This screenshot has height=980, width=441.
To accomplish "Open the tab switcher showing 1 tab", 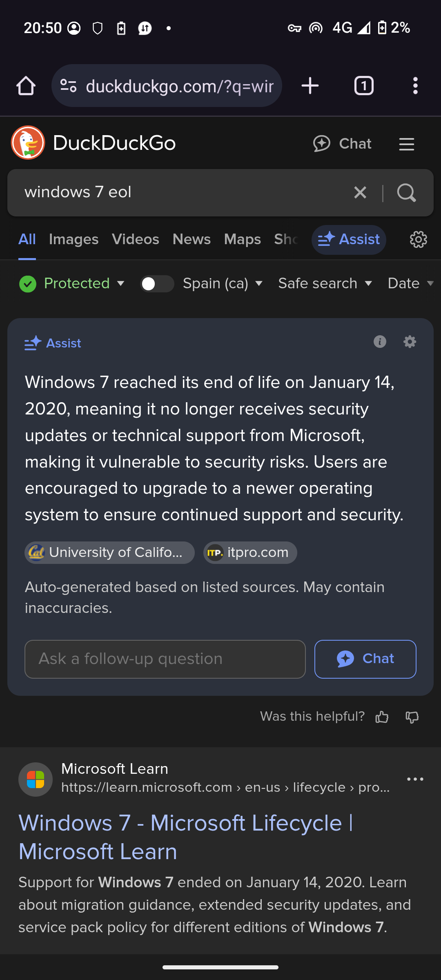I will coord(364,86).
